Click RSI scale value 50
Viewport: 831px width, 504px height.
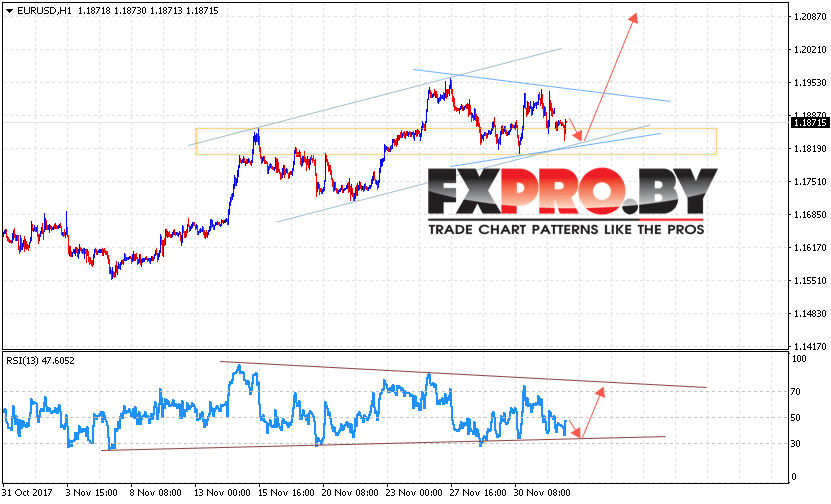[x=795, y=418]
